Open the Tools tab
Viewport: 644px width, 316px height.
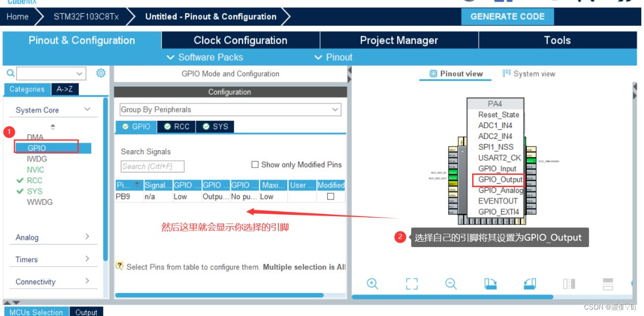click(x=557, y=40)
